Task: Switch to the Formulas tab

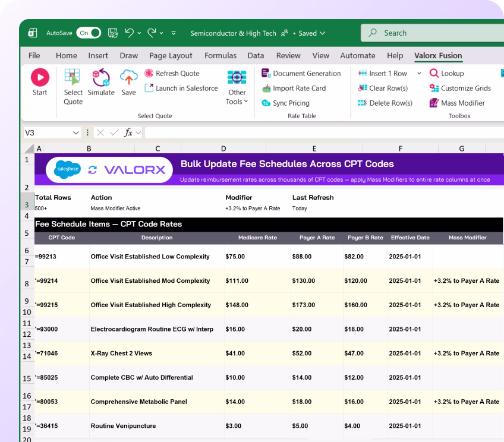Action: (x=220, y=56)
